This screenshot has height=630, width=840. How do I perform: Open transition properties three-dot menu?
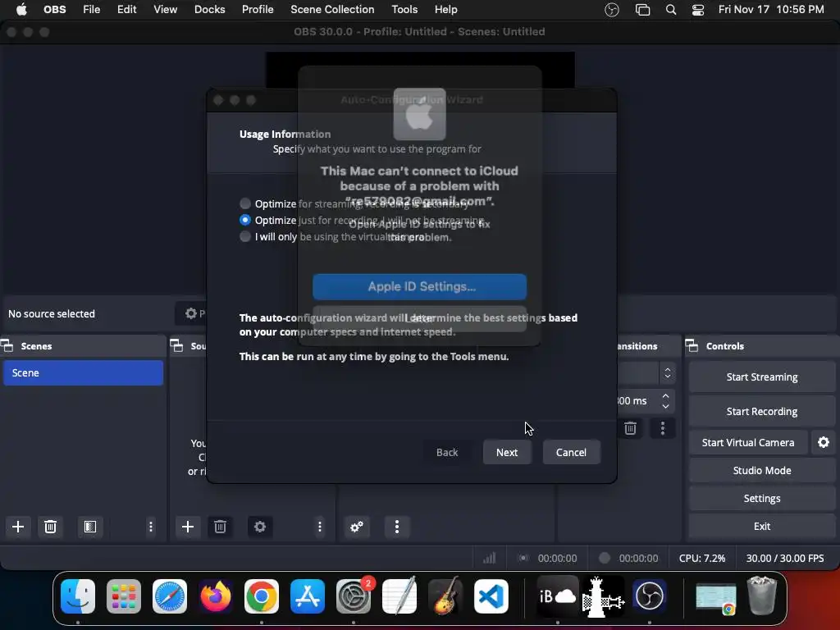click(x=663, y=428)
